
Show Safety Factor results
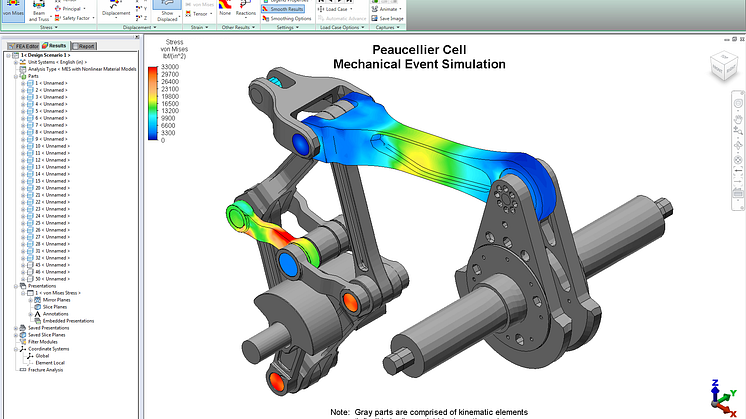(74, 18)
